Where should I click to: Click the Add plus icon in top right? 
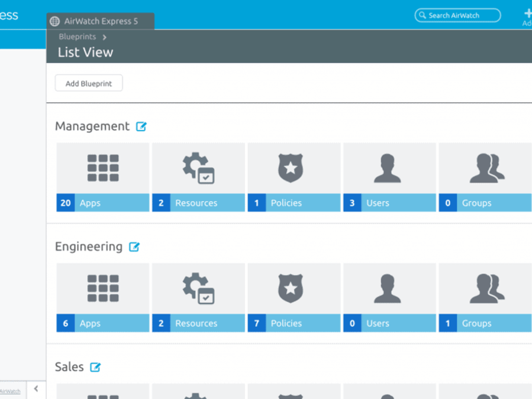(x=527, y=13)
